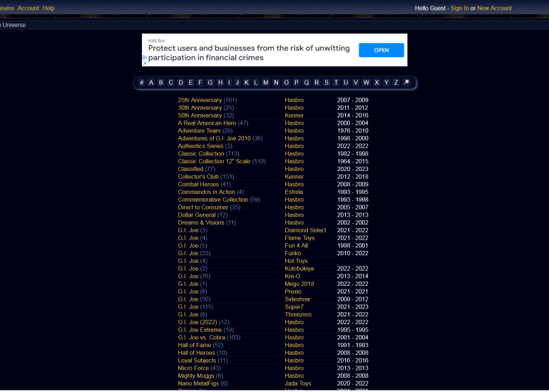Open G.I. Joe row by Diamond Select
This screenshot has height=392, width=549.
[188, 231]
